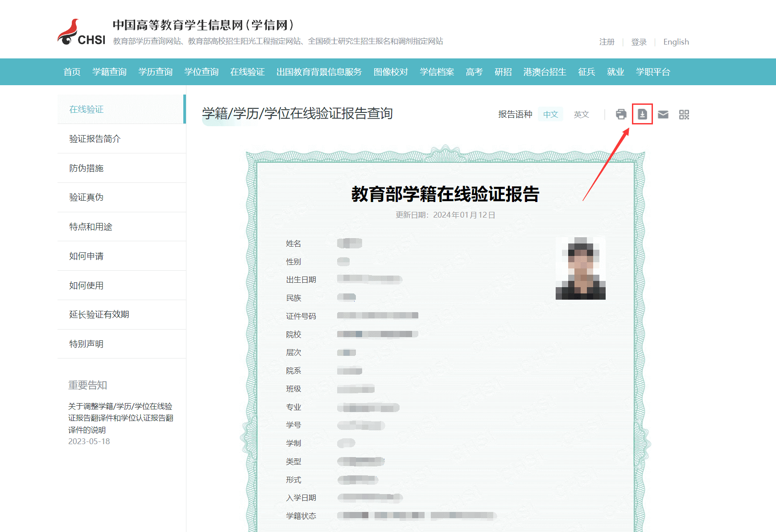
Task: Open 验证真伪 in sidebar
Action: (x=121, y=197)
